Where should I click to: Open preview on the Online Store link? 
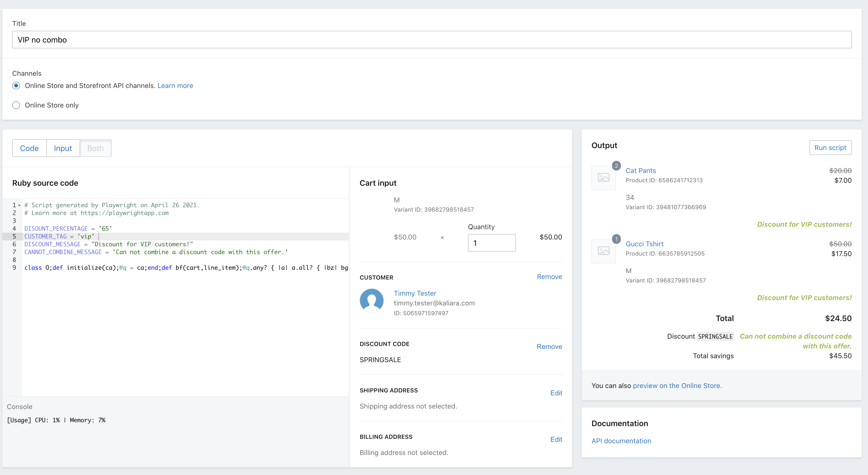[677, 386]
